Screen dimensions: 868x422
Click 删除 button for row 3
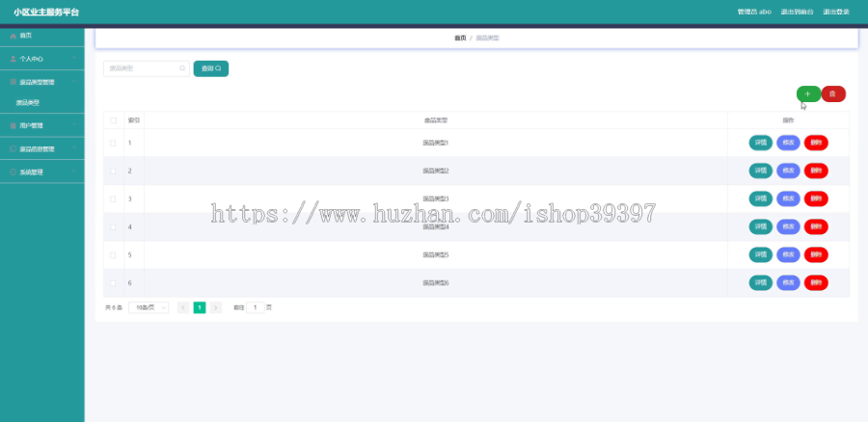point(816,198)
